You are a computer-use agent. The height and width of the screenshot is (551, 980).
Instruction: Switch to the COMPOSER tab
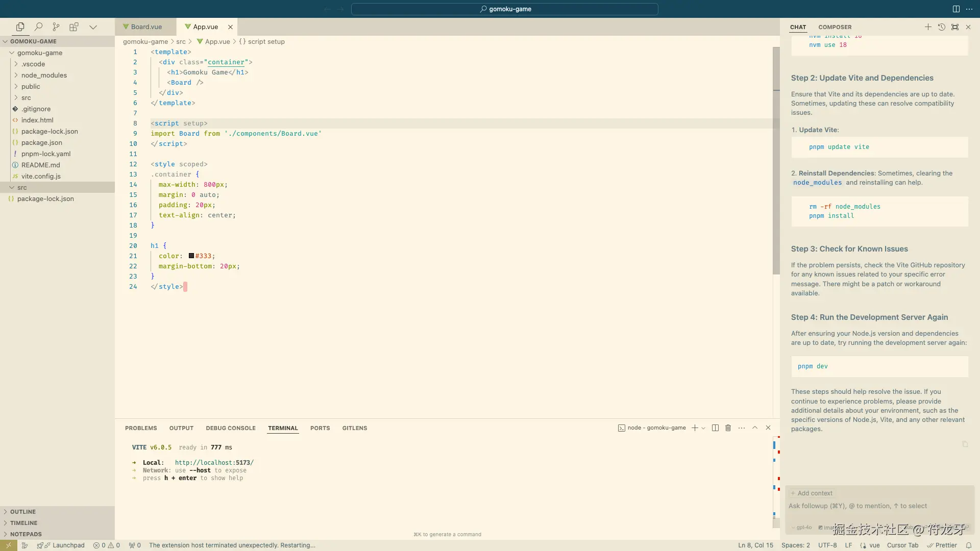tap(835, 27)
